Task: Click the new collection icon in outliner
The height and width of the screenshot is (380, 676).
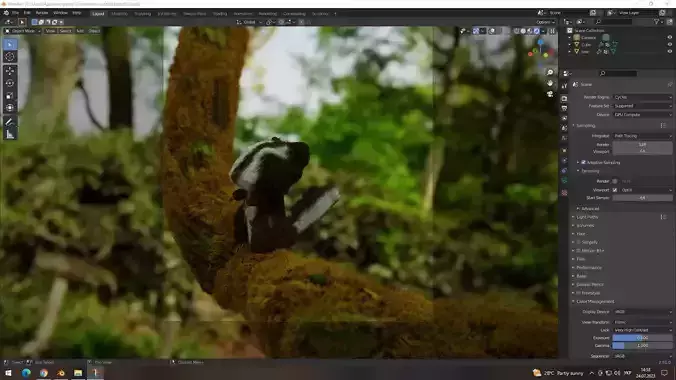Action: click(x=670, y=22)
